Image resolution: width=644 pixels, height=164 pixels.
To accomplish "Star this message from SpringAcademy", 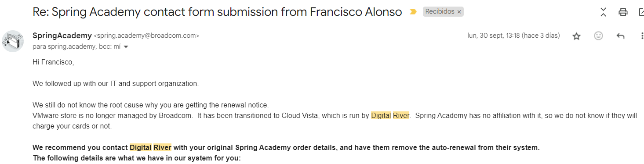I will 576,36.
